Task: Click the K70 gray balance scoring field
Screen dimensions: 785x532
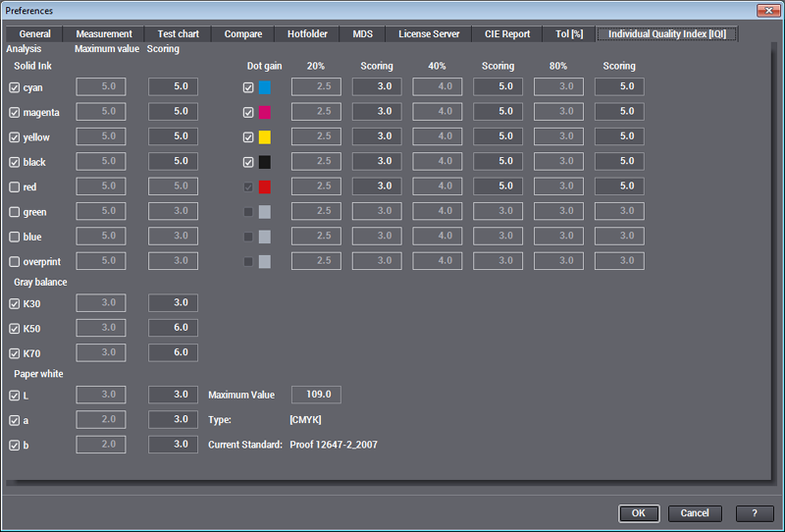Action: click(x=173, y=352)
